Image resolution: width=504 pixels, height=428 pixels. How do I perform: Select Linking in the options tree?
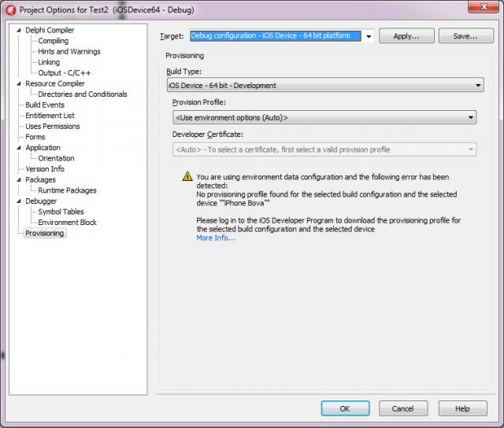coord(49,62)
